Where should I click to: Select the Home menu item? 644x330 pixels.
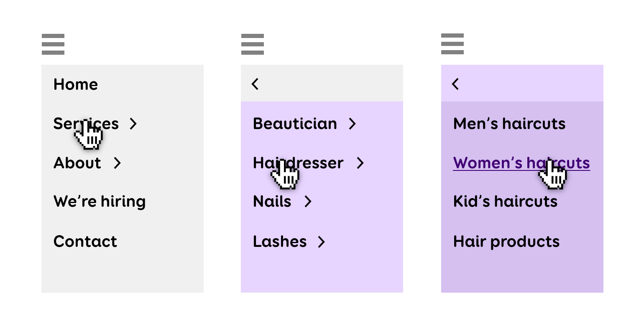point(76,84)
